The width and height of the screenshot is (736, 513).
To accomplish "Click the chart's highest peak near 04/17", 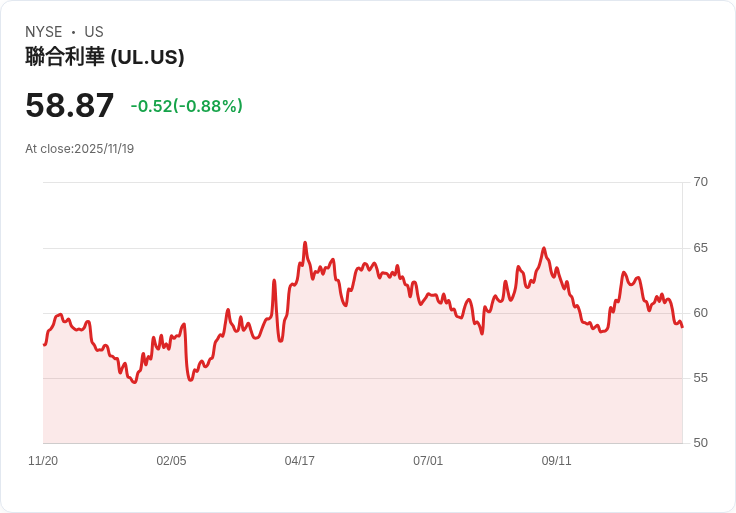I will tap(305, 243).
